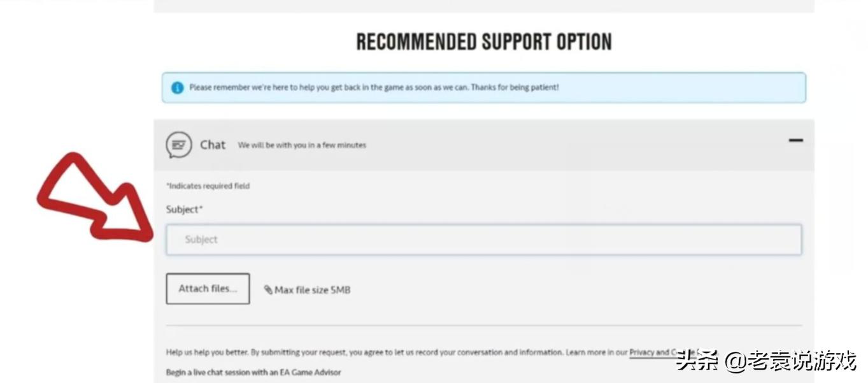Click the Subject field label
Viewport: 868px width, 383px height.
182,210
